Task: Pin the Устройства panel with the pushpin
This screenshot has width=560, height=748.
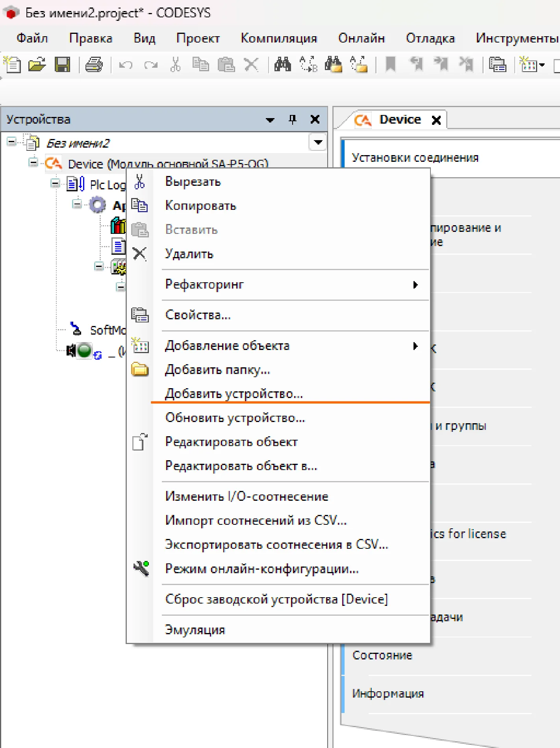Action: coord(292,119)
